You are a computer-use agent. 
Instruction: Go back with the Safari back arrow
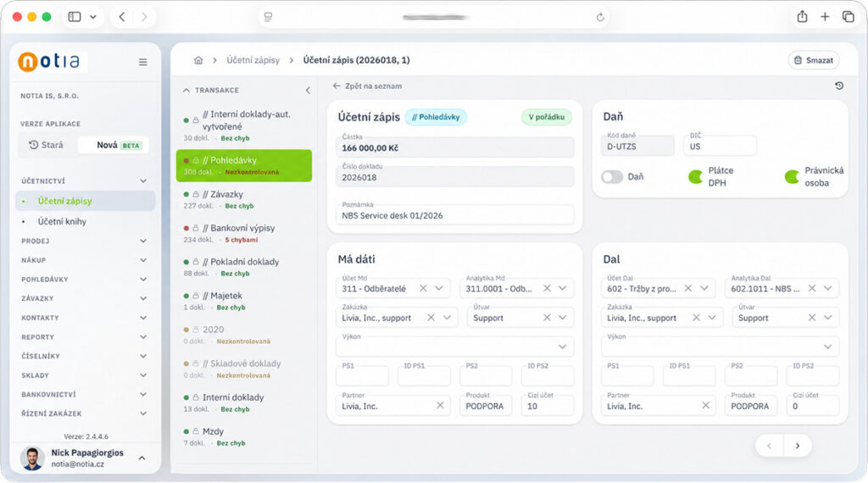tap(122, 17)
